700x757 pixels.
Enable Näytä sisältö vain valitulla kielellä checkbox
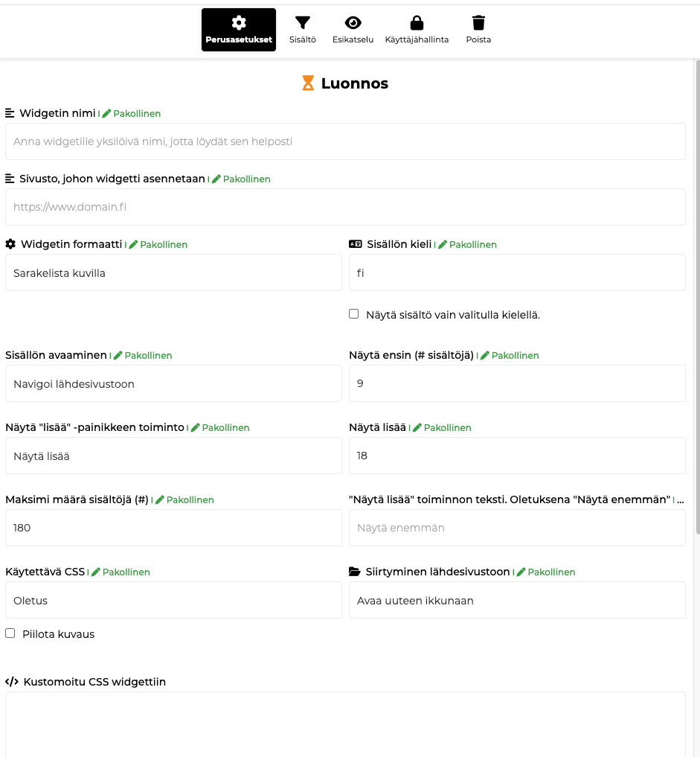tap(354, 314)
